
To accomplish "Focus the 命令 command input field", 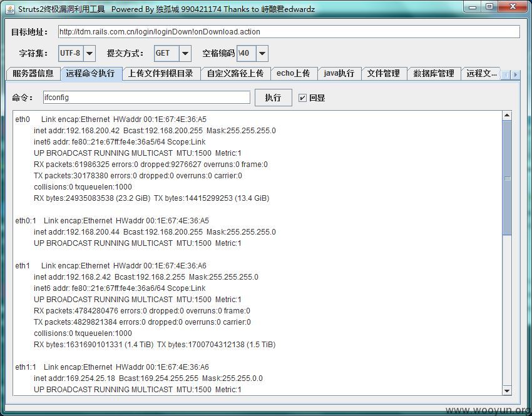I will coord(146,98).
